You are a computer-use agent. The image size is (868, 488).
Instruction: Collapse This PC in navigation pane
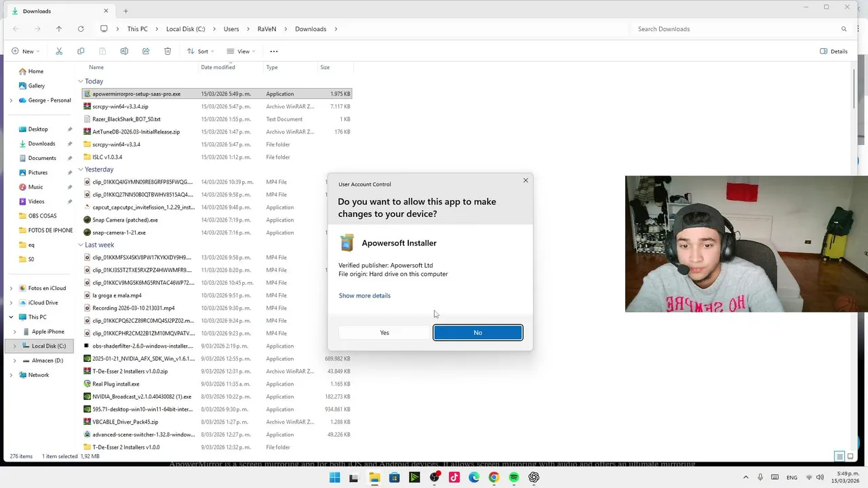coord(11,317)
